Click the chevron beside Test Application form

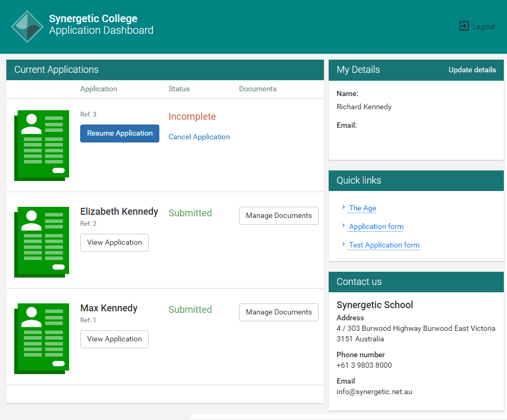point(343,245)
